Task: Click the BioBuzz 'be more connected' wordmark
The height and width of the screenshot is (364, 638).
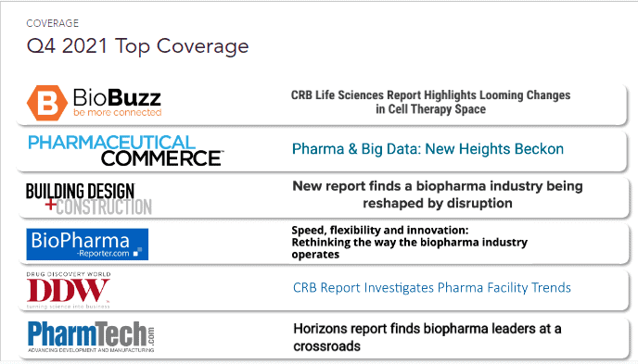Action: pyautogui.click(x=117, y=103)
